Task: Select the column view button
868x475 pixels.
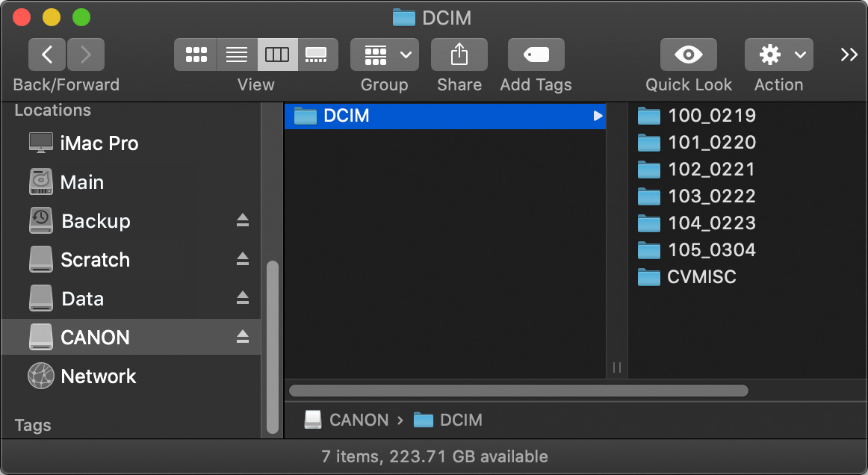Action: coord(277,55)
